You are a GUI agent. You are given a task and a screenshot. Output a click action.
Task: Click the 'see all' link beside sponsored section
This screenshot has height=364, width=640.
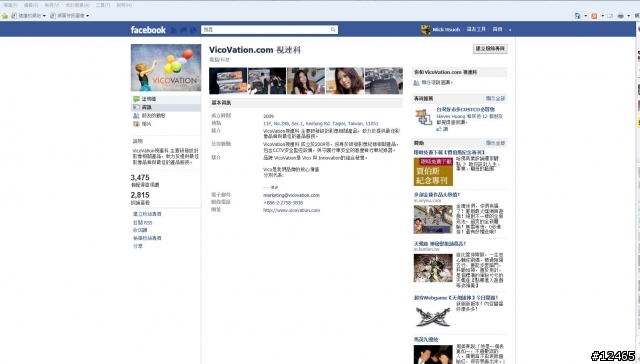[x=495, y=143]
